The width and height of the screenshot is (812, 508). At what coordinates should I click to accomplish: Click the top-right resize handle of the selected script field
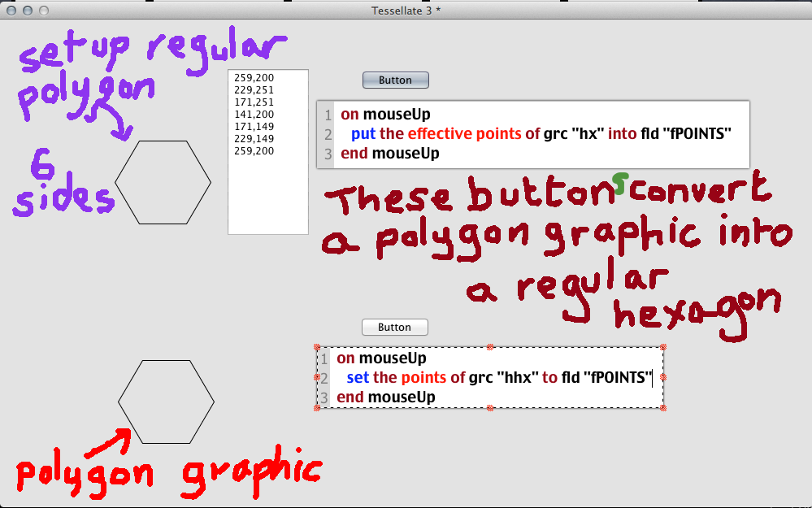coord(663,348)
